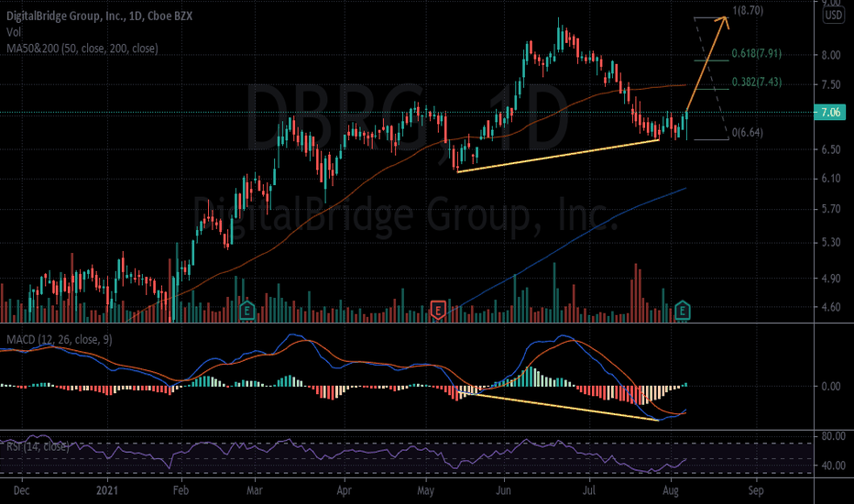
Task: Select the current price tag 7.06
Action: click(830, 112)
